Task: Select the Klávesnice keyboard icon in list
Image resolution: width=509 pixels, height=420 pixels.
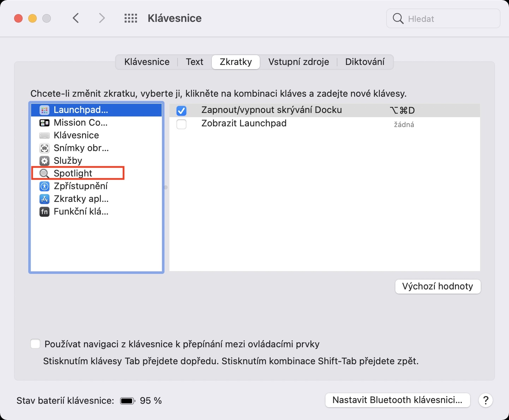Action: coord(44,136)
